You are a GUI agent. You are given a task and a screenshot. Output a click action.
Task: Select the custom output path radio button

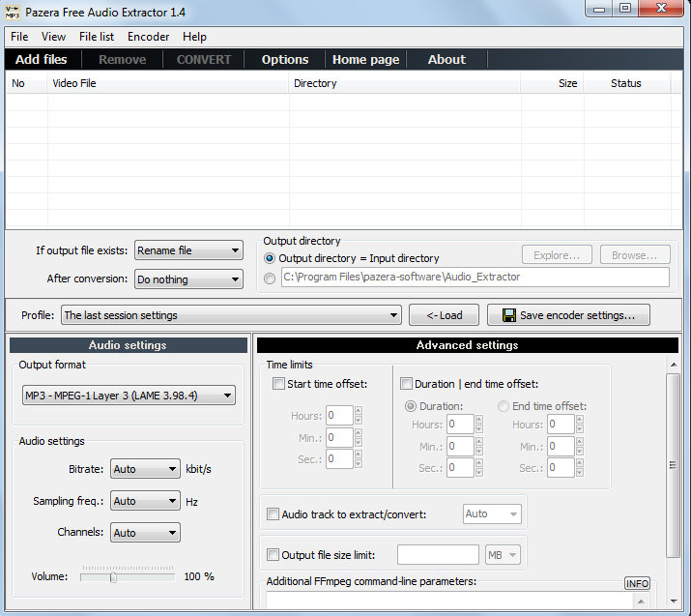(x=270, y=279)
